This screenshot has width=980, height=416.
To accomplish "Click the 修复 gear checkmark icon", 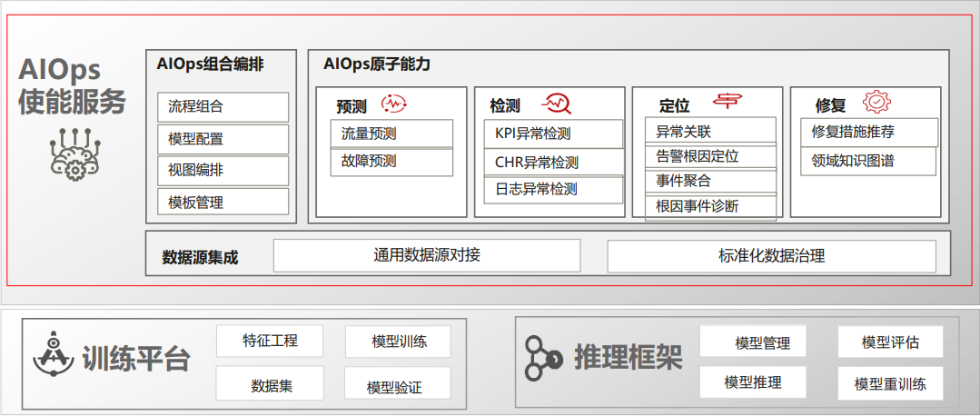I will 876,102.
